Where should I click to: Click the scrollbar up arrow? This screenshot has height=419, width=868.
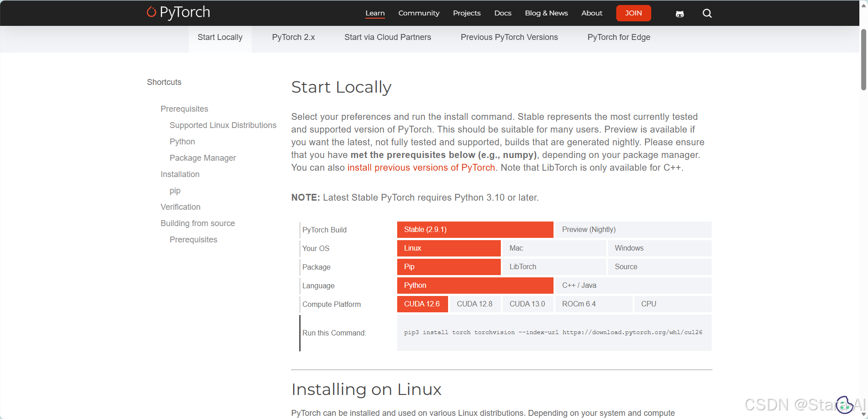pos(863,5)
